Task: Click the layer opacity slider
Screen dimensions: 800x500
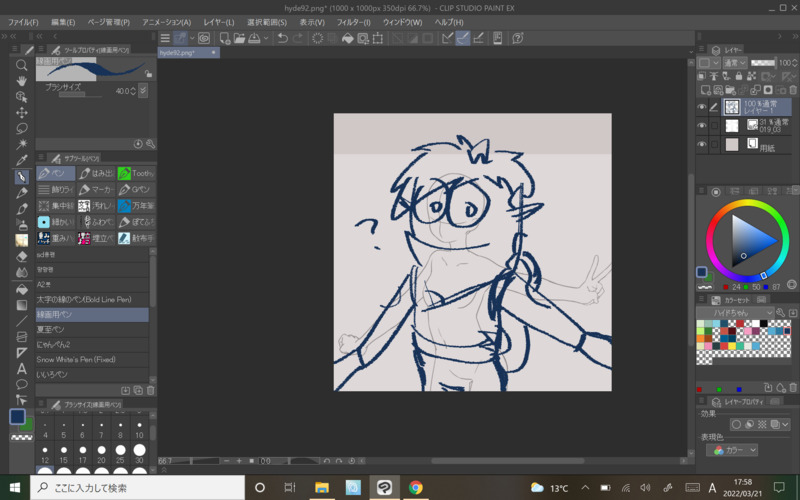Action: pyautogui.click(x=763, y=63)
